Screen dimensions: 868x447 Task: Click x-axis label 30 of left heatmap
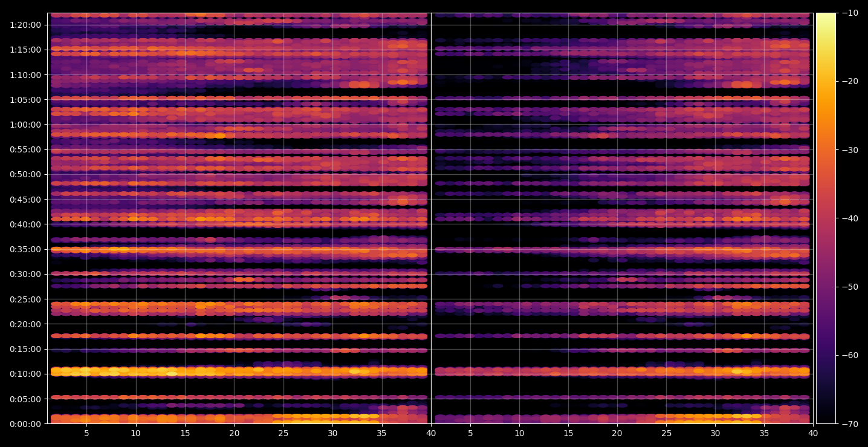point(332,433)
